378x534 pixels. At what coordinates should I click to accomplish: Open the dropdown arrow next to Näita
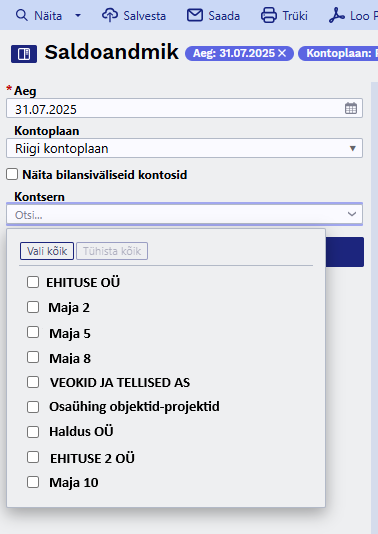point(78,15)
